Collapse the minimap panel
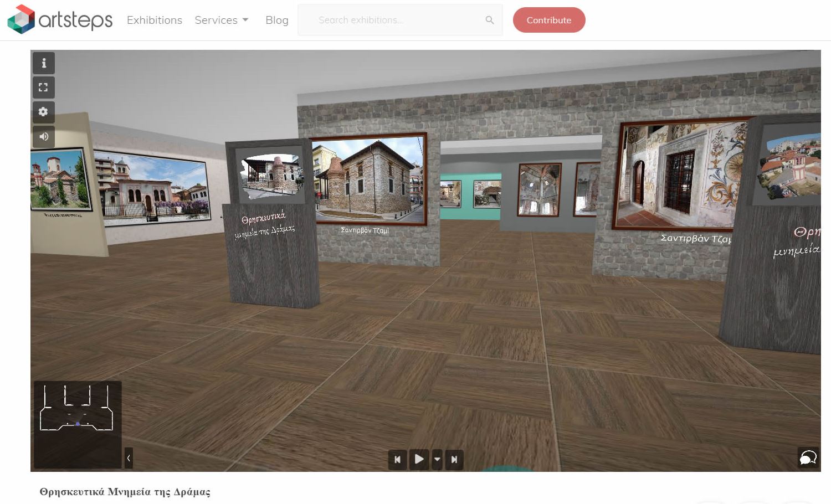 [129, 458]
